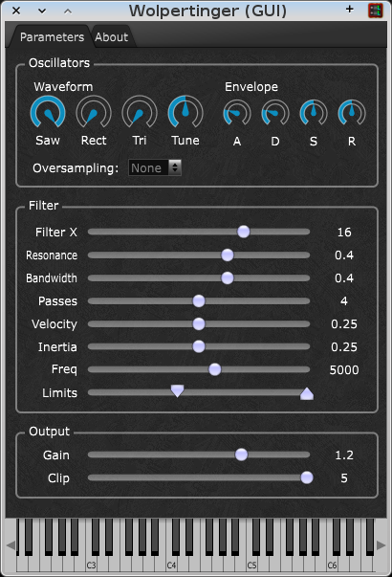This screenshot has width=392, height=577.
Task: Click the Saw waveform knob
Action: coord(48,113)
